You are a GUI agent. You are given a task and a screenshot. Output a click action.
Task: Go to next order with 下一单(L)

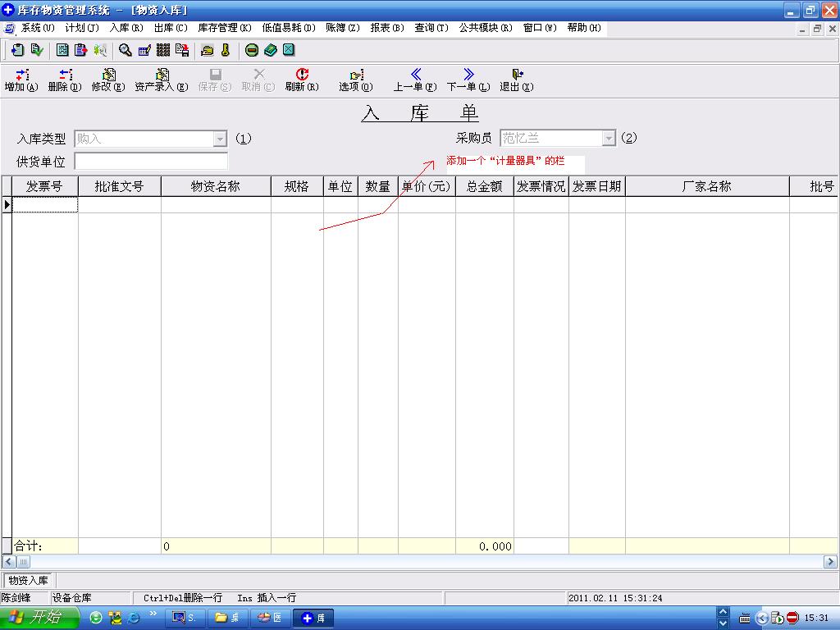pyautogui.click(x=468, y=80)
